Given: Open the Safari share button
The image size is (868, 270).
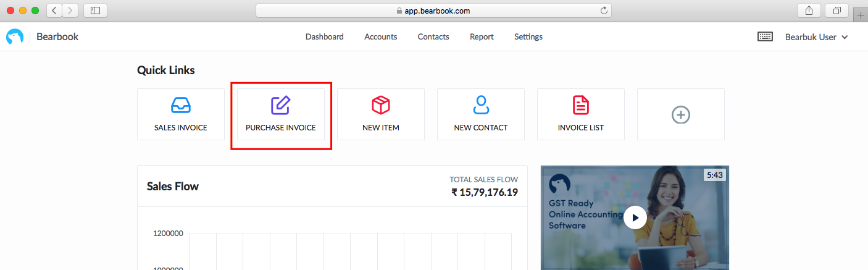Looking at the screenshot, I should coord(809,11).
